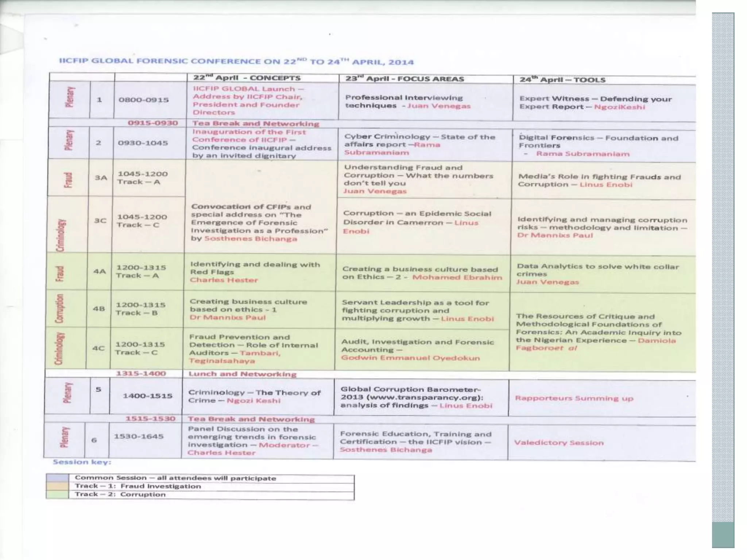This screenshot has height=560, width=747.
Task: Select the 23rd April FOCUS AREAS header
Action: pyautogui.click(x=405, y=79)
